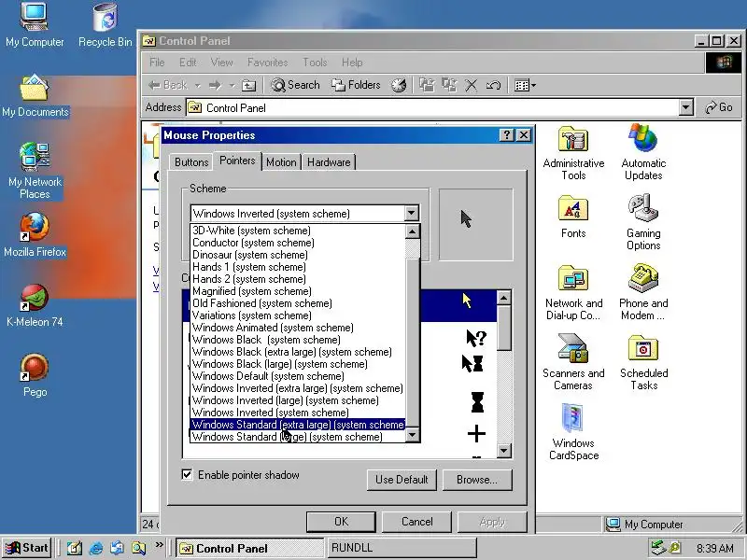The image size is (747, 560).
Task: Open the Fonts folder icon
Action: pyautogui.click(x=573, y=217)
